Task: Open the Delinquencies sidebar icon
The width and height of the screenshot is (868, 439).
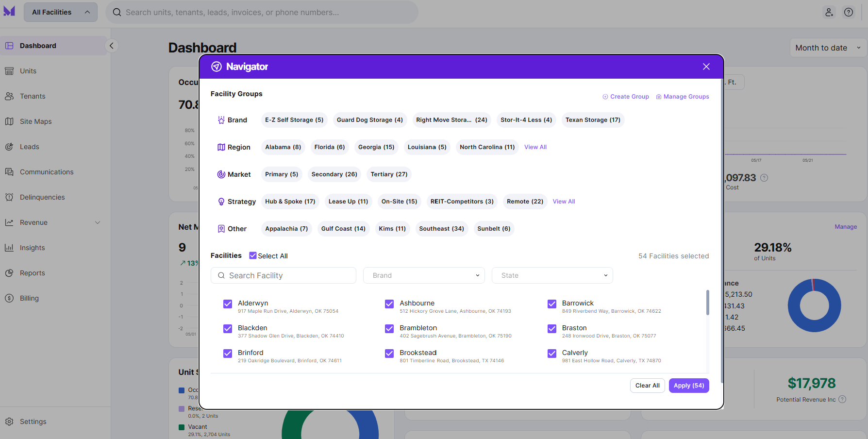Action: 9,197
